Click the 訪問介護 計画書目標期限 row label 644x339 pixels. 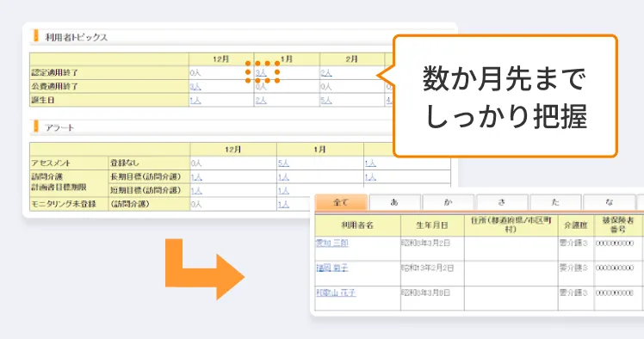[x=59, y=182]
